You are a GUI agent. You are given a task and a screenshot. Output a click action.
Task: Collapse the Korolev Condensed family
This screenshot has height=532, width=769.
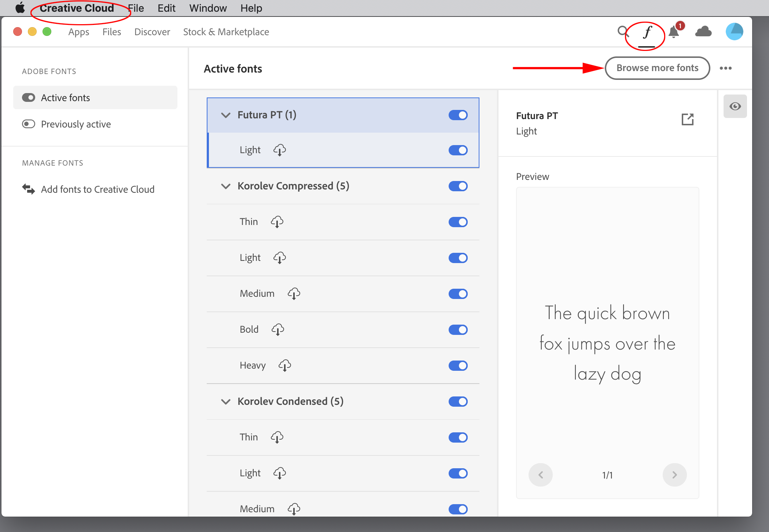pyautogui.click(x=226, y=402)
